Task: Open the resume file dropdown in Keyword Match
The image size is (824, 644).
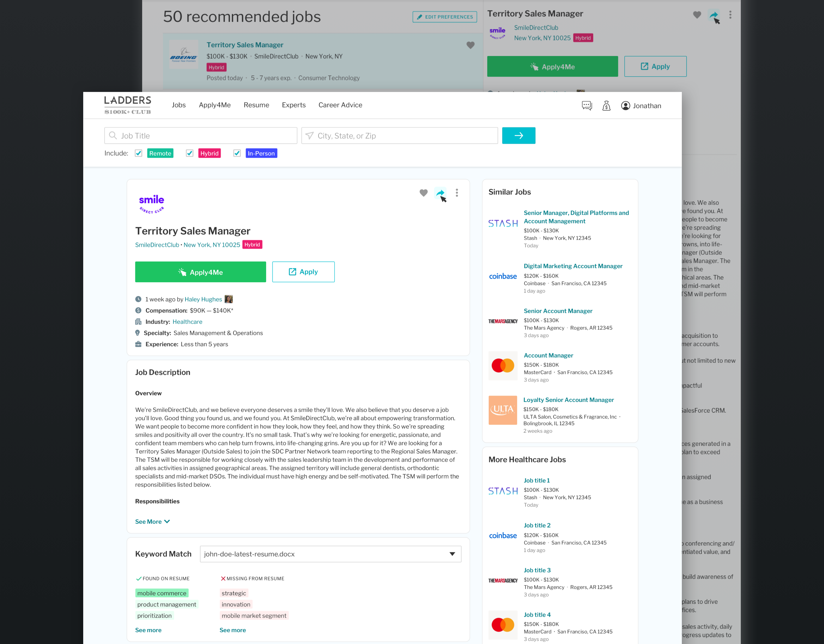Action: point(330,554)
